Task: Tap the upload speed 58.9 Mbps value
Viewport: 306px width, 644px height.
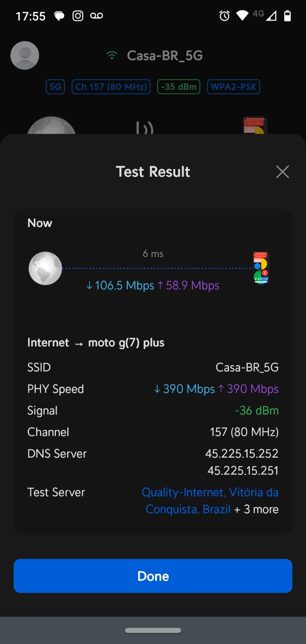Action: click(188, 285)
